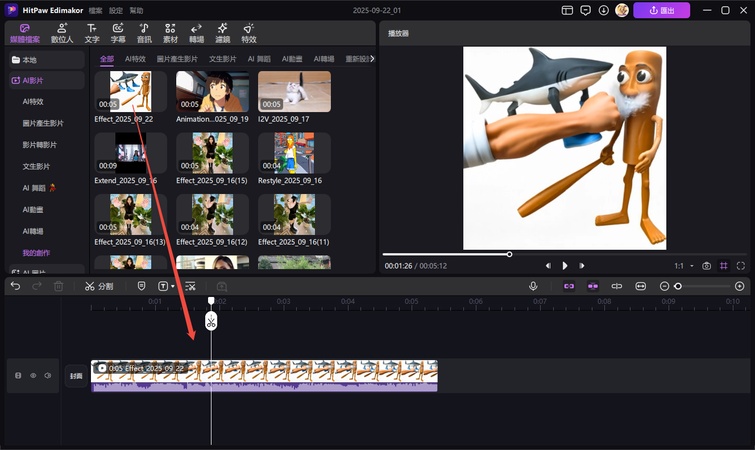This screenshot has width=755, height=450.
Task: Open the 特效 effects tool
Action: 248,33
